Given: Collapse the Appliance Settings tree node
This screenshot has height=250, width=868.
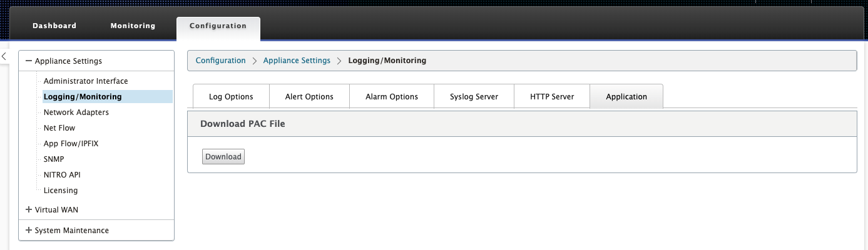Looking at the screenshot, I should (x=29, y=61).
